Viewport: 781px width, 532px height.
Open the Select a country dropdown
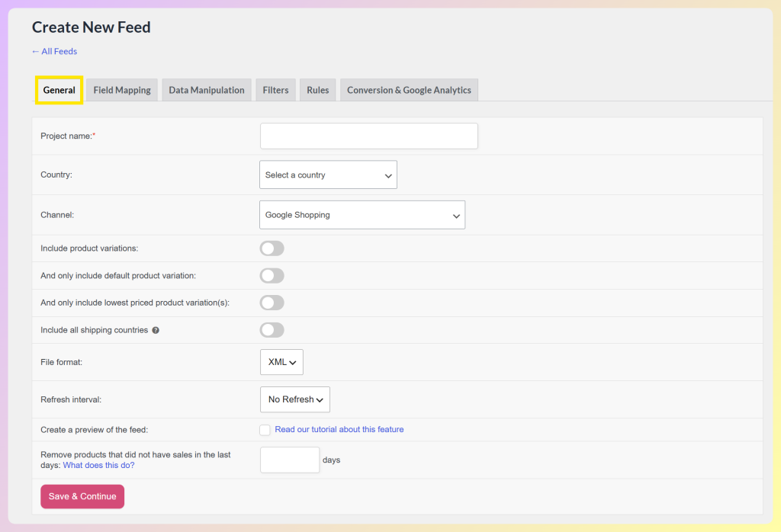(x=328, y=175)
